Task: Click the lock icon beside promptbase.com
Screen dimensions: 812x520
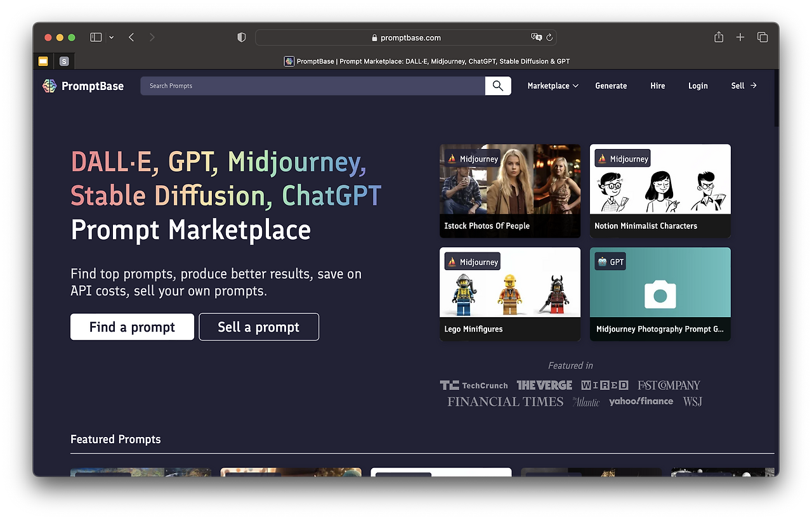Action: coord(374,38)
